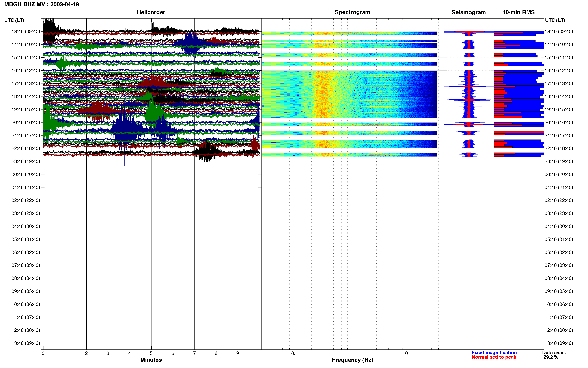Click RMS-side time label '11:40 (07:40)'
The width and height of the screenshot is (588, 368).
[559, 317]
